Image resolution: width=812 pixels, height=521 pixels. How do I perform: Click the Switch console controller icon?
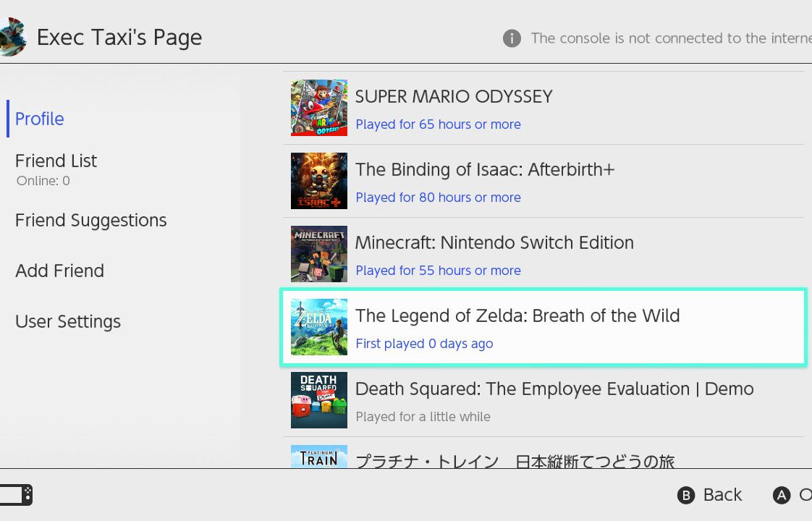pyautogui.click(x=15, y=495)
